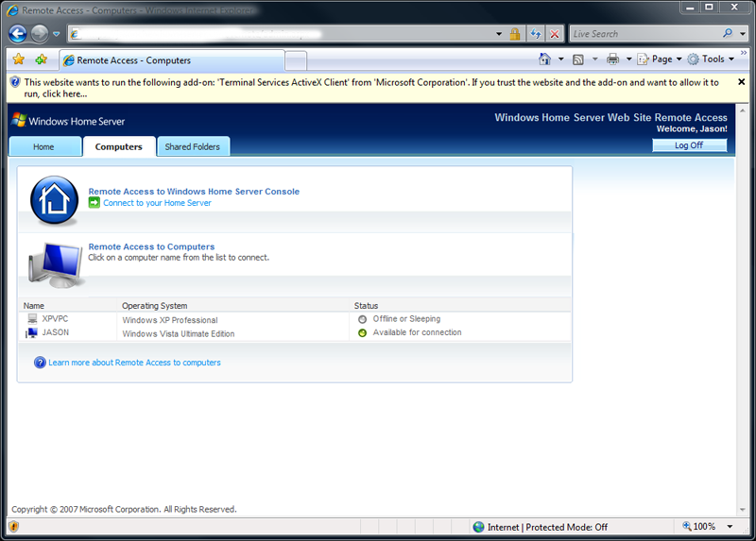Viewport: 756px width, 541px height.
Task: Expand the zoom level dropdown arrow
Action: click(730, 527)
